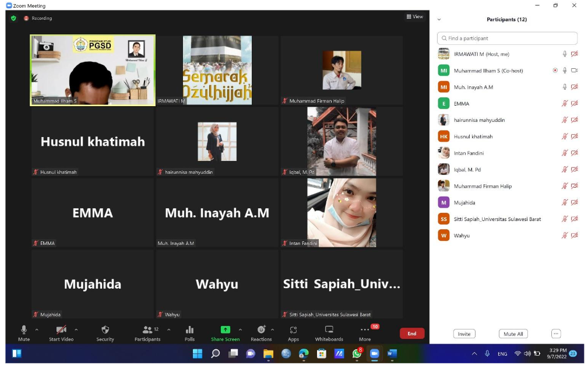
Task: Open the arrow beside Share Screen
Action: tap(240, 330)
